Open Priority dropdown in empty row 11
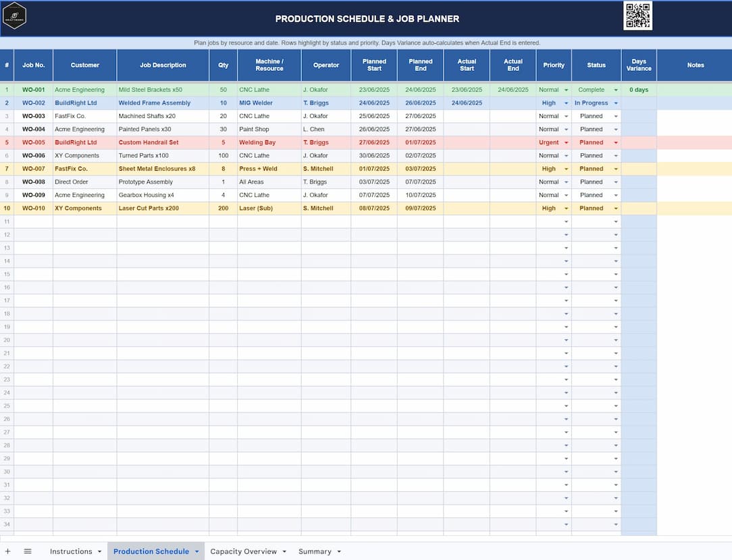732x560 pixels. click(567, 221)
